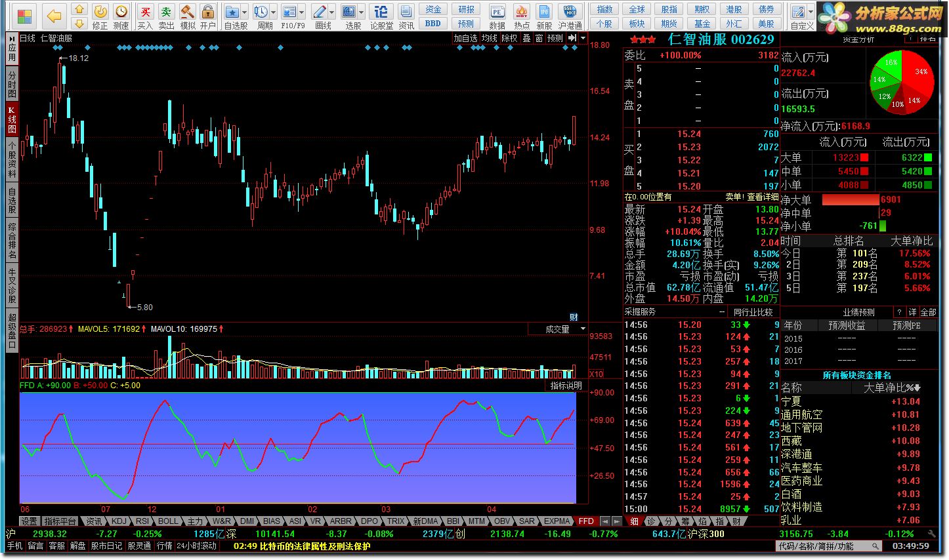
Task: Open the 成交量 indicator dropdown
Action: [x=583, y=329]
